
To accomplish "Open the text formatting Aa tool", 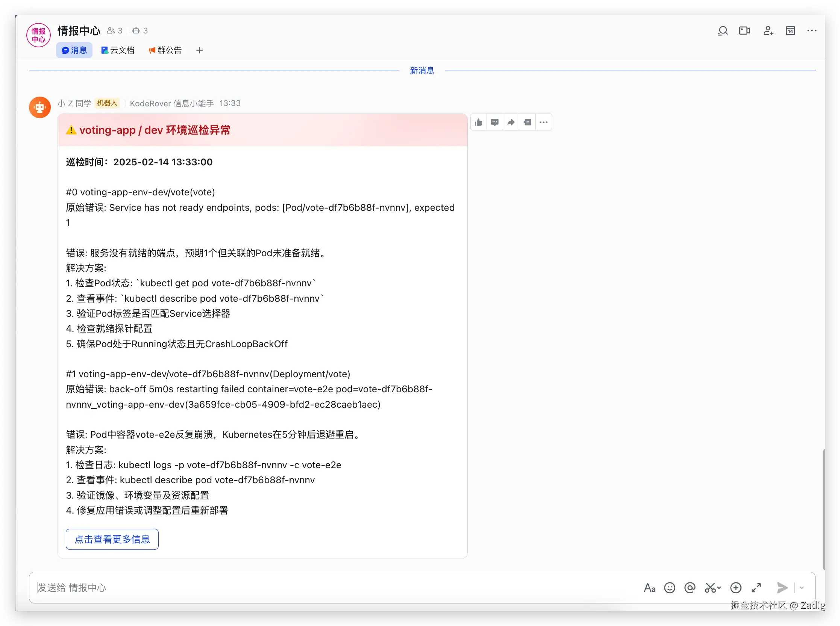I will pos(649,588).
